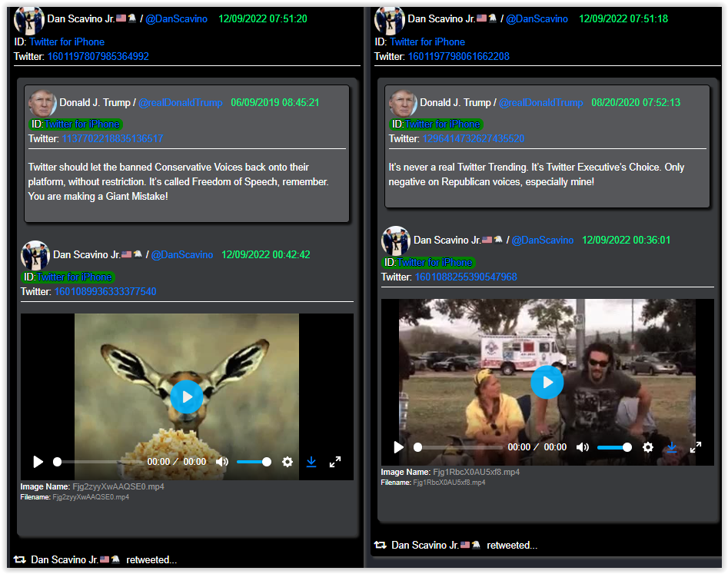The width and height of the screenshot is (728, 574).
Task: Click highlighted Twitter for iPhone in 00:42:42 tweet
Action: pyautogui.click(x=75, y=277)
